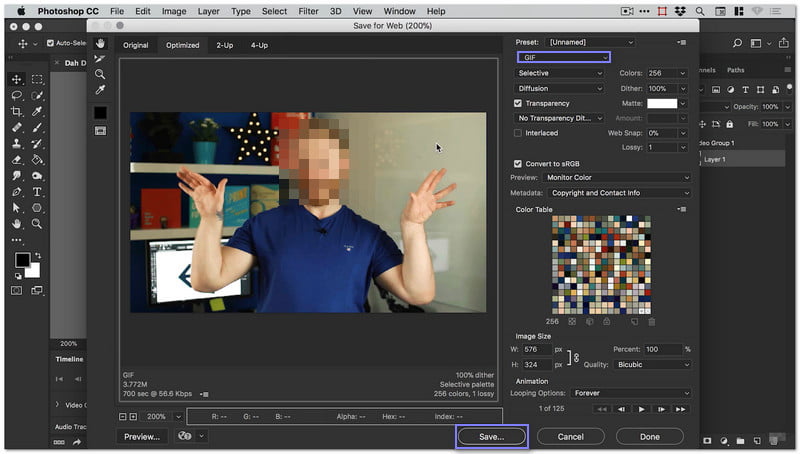Toggle Convert to sRGB checkbox
800x454 pixels.
pyautogui.click(x=518, y=164)
